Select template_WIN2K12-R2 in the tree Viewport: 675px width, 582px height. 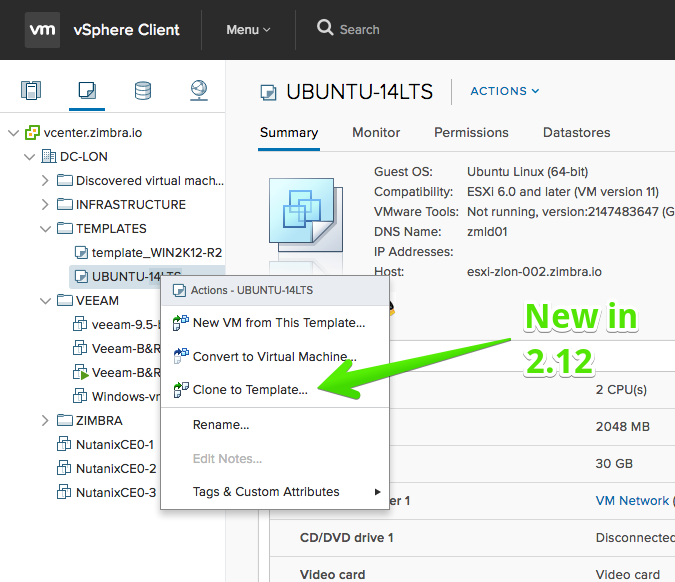pyautogui.click(x=157, y=252)
